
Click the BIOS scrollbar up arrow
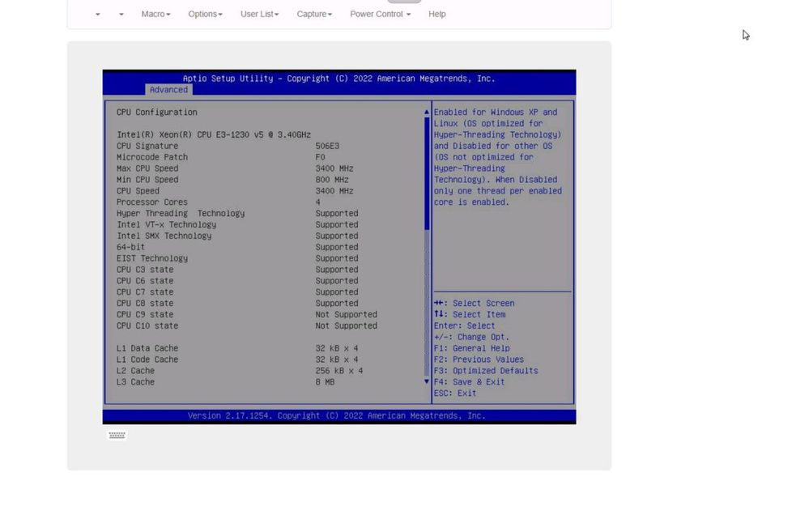[427, 112]
